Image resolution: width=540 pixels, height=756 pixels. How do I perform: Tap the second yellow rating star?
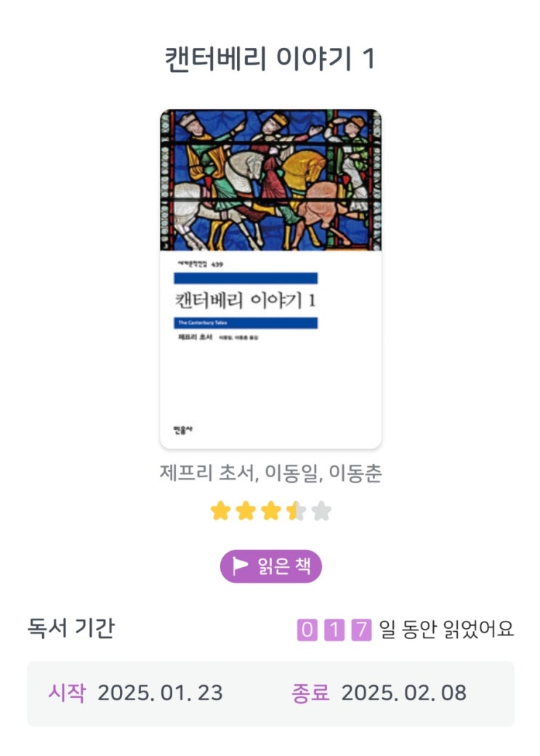click(x=246, y=511)
